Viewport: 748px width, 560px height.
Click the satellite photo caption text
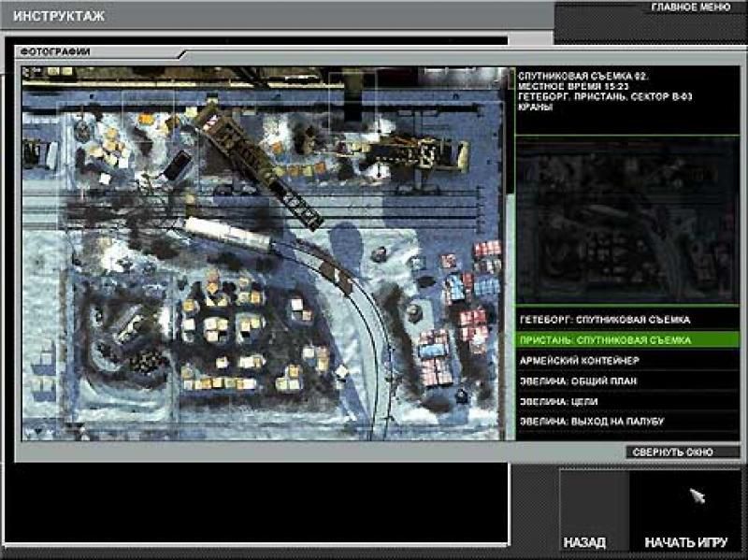click(584, 92)
